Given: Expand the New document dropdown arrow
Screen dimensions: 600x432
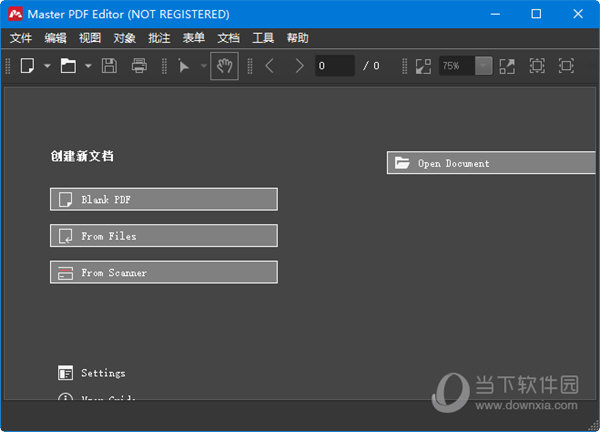Looking at the screenshot, I should click(47, 66).
